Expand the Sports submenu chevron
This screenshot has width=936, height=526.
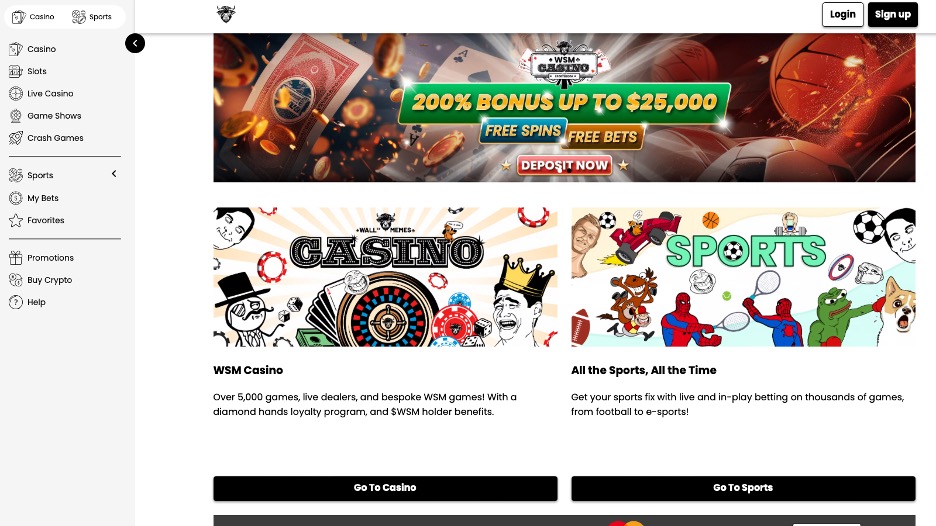pyautogui.click(x=114, y=174)
